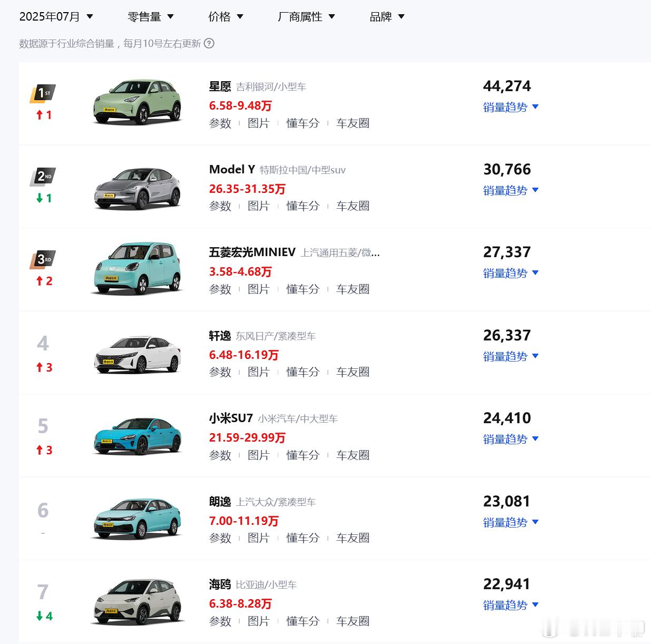Image resolution: width=651 pixels, height=644 pixels.
Task: Click the rank number 4 for 轩逸
Action: coord(43,344)
